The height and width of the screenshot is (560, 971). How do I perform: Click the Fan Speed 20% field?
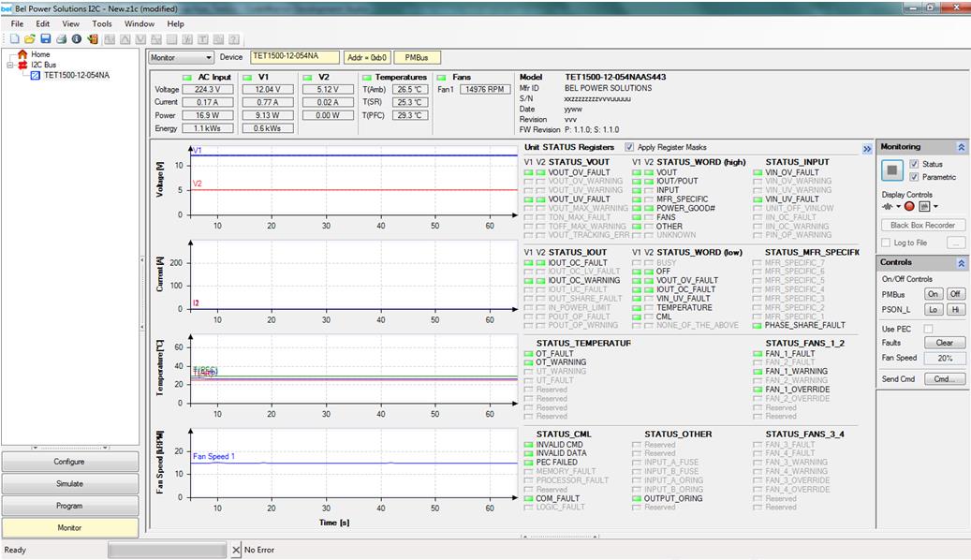(945, 359)
